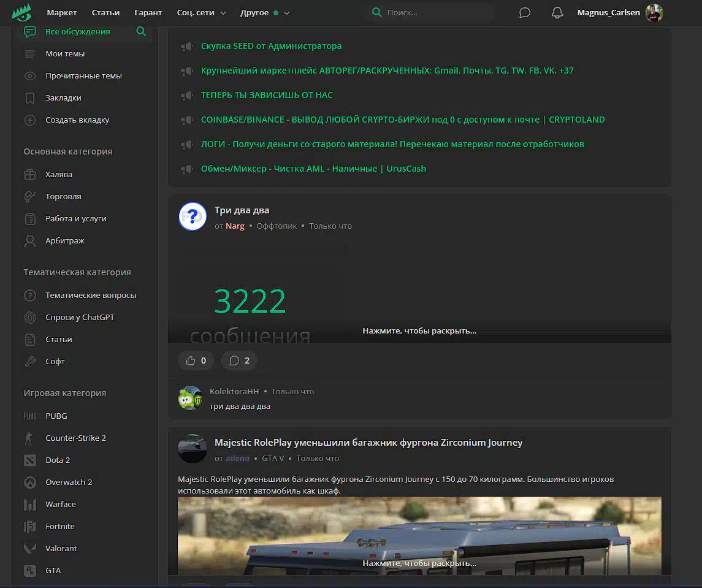Click into the Поиск search field
The image size is (702, 588).
click(432, 12)
